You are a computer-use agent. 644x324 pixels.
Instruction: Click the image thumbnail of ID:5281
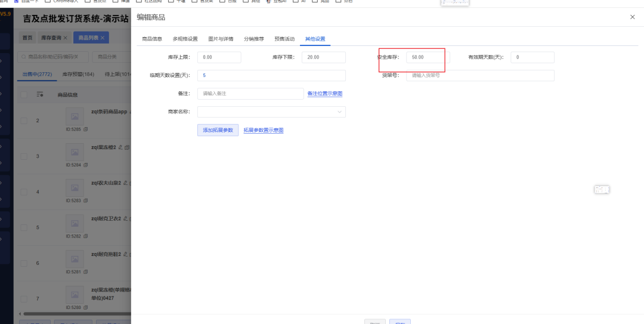tap(75, 260)
